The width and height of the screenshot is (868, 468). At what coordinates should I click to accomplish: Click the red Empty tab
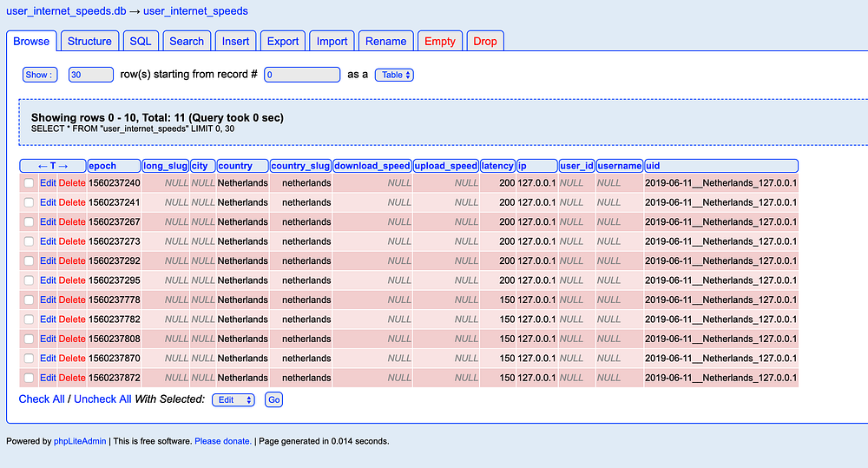click(439, 41)
